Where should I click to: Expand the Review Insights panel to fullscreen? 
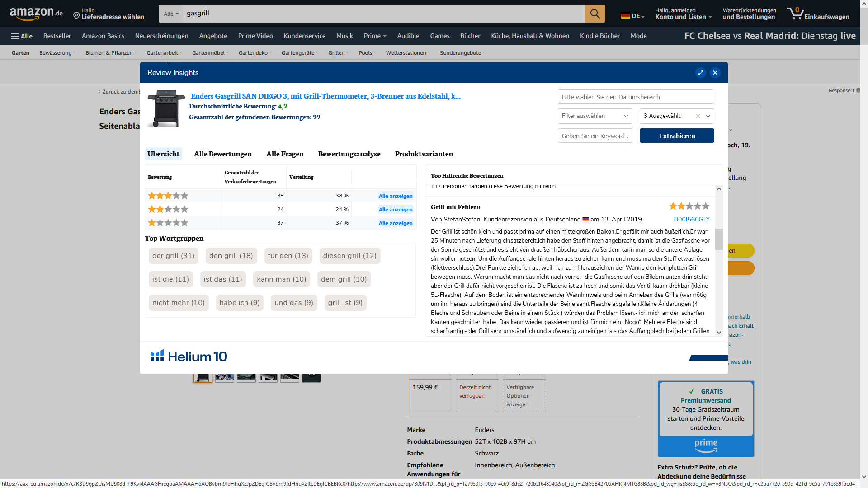pyautogui.click(x=700, y=73)
